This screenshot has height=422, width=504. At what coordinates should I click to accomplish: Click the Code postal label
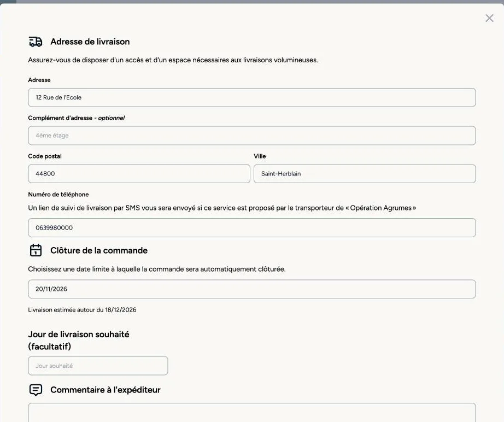[45, 156]
